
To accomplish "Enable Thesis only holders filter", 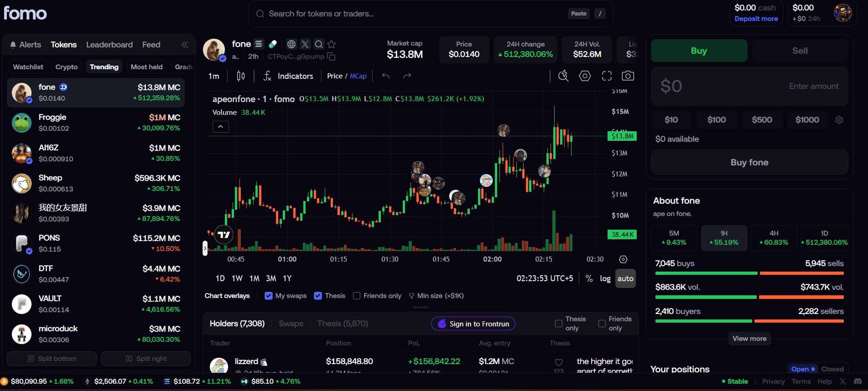I will tap(558, 324).
